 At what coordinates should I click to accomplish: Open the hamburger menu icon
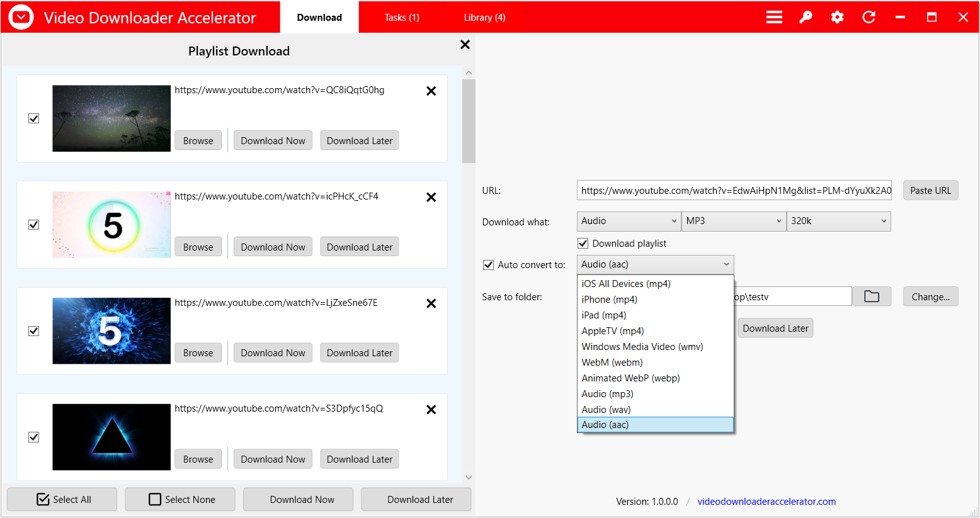(774, 17)
